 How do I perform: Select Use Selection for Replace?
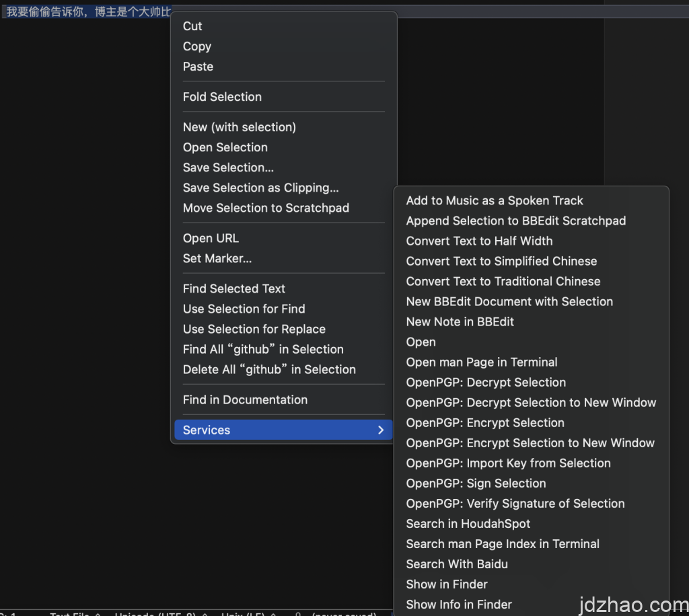pyautogui.click(x=254, y=329)
